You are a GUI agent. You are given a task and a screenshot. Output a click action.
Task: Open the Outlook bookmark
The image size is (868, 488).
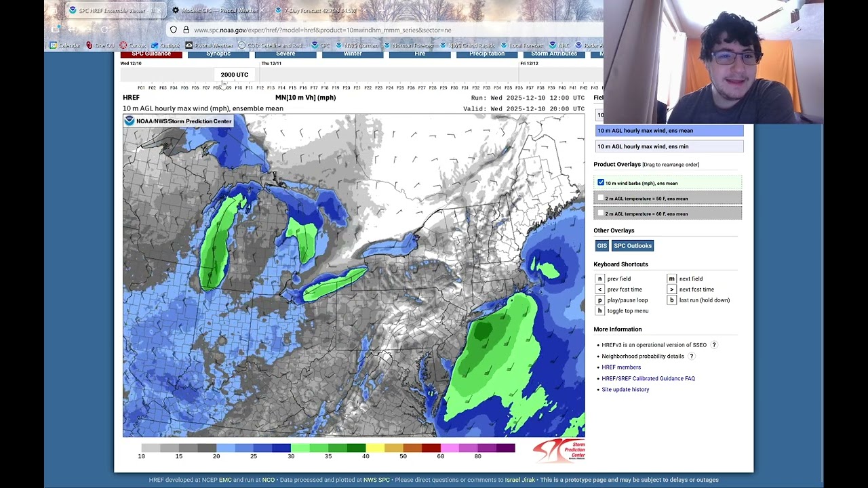pyautogui.click(x=166, y=45)
